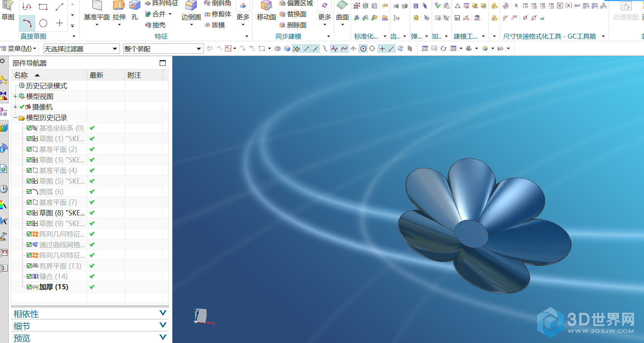This screenshot has height=343, width=644.
Task: Uncheck 基准坐标系 (0) checkbox
Action: pos(29,128)
